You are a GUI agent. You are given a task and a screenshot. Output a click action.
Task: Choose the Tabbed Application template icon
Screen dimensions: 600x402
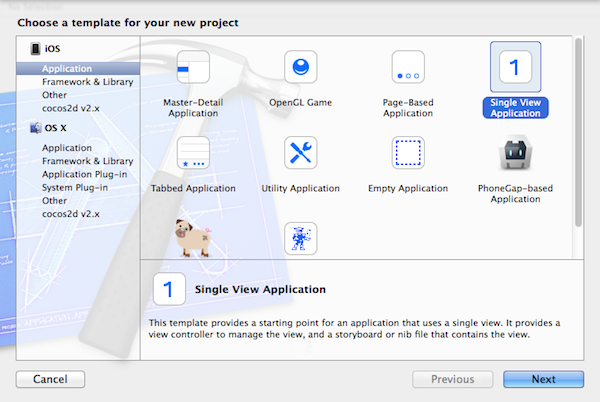point(192,154)
